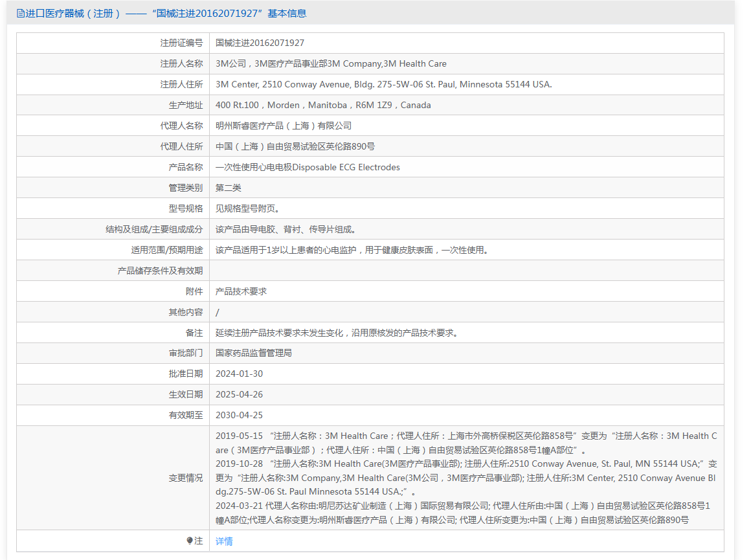Click the 2024-03-21 agent change entry
The image size is (751, 560).
tap(464, 513)
